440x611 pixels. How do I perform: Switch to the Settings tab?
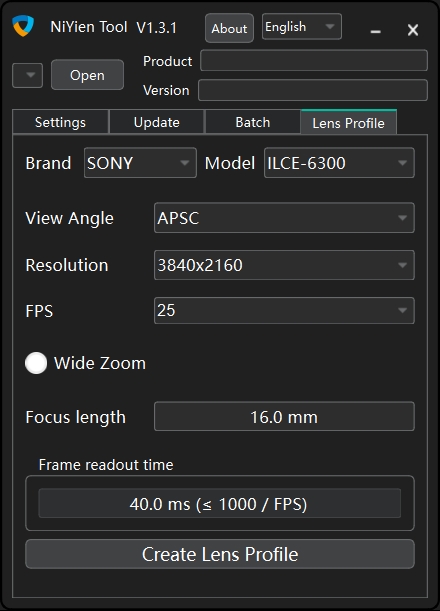(x=60, y=122)
